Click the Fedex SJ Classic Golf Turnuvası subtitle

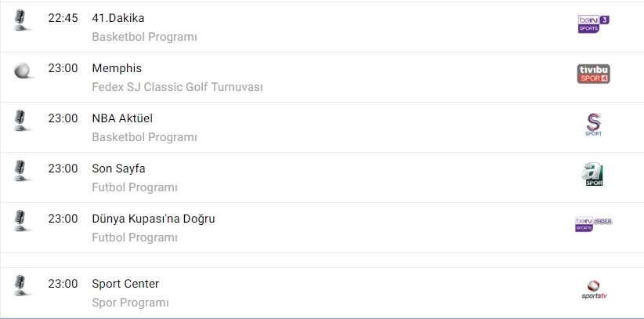coord(177,87)
